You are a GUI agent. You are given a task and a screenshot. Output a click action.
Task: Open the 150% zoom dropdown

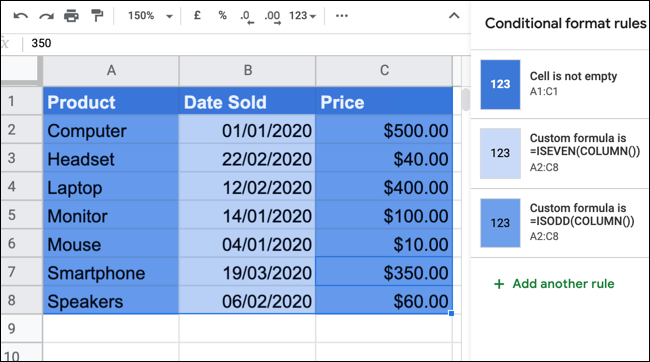[150, 16]
